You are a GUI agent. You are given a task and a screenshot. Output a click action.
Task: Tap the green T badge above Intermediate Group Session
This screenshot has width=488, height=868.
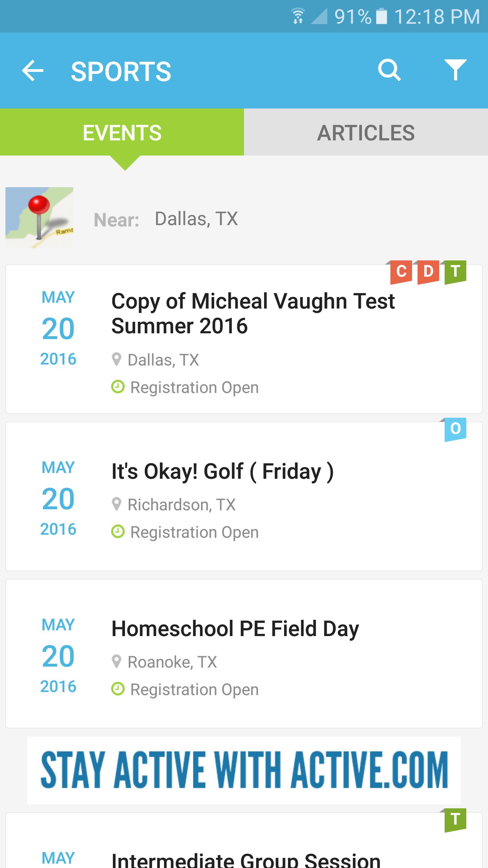pos(455,820)
